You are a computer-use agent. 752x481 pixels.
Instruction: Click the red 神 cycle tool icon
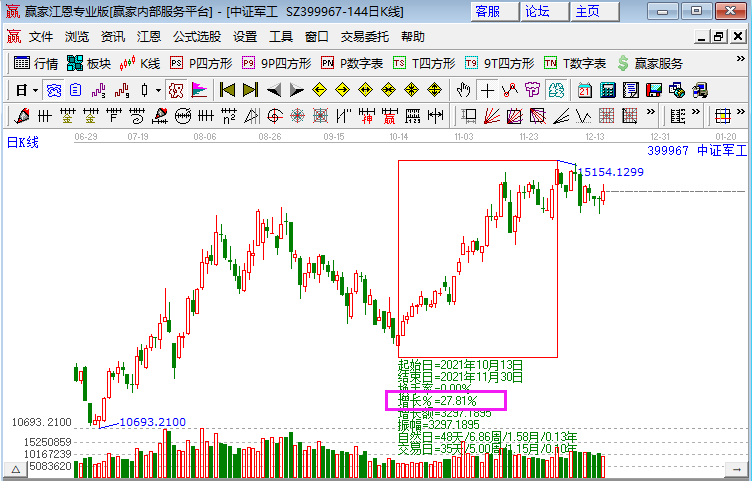366,116
